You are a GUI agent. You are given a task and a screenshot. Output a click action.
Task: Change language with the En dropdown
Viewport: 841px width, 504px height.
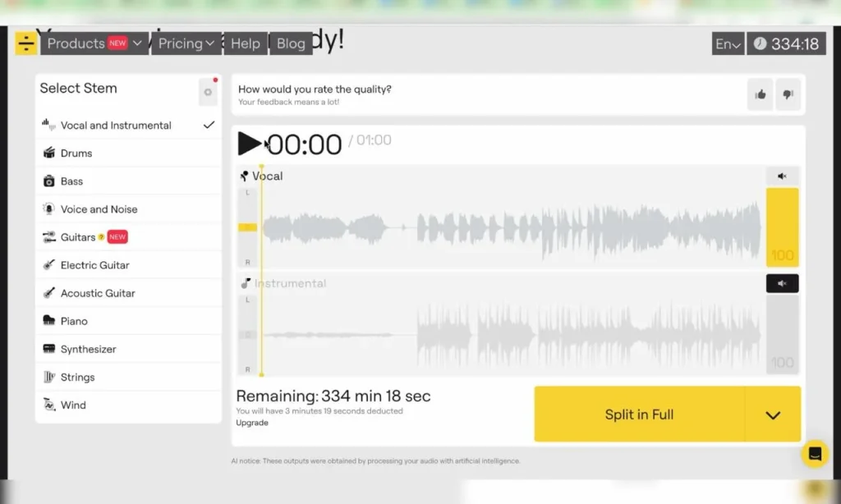click(728, 44)
